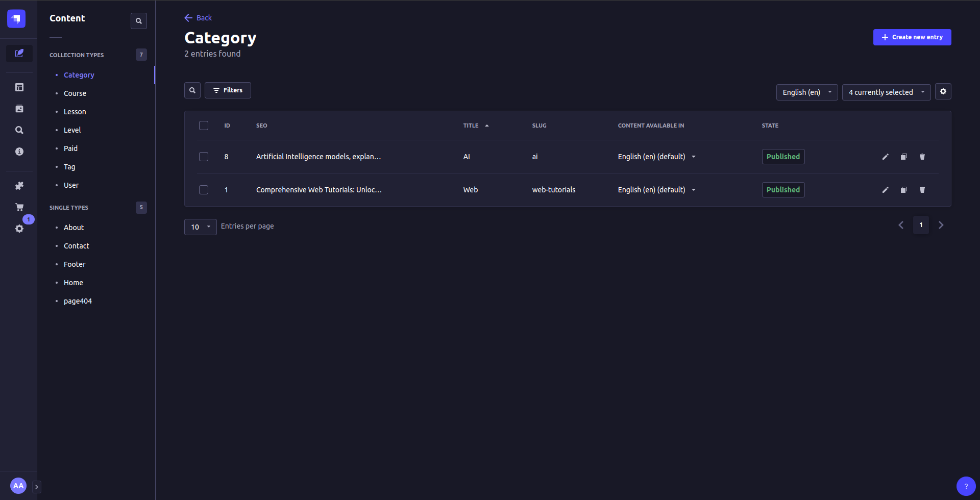Open the Media Library icon

tap(19, 108)
